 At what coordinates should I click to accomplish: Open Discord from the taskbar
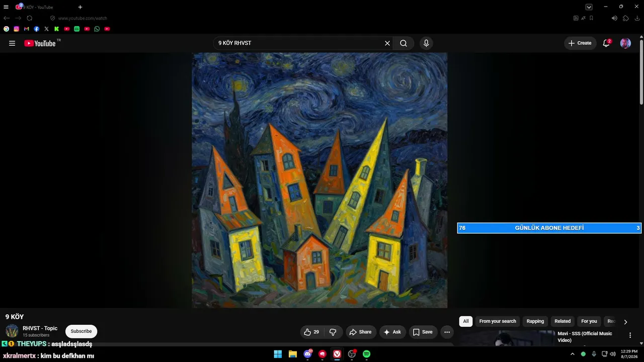click(308, 354)
